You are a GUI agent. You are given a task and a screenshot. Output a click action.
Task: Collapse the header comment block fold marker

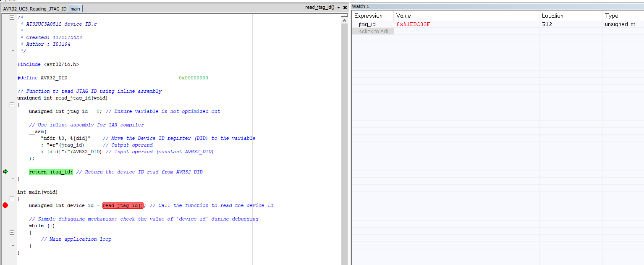point(12,17)
